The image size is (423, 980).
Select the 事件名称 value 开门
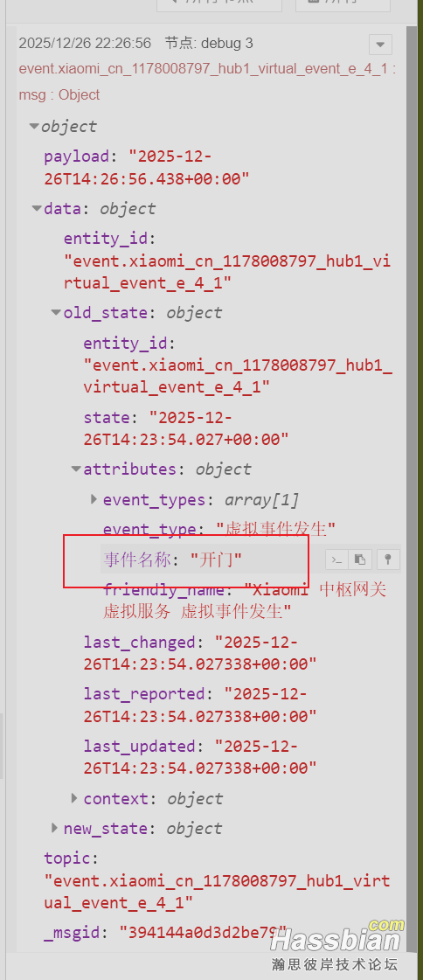pos(216,560)
